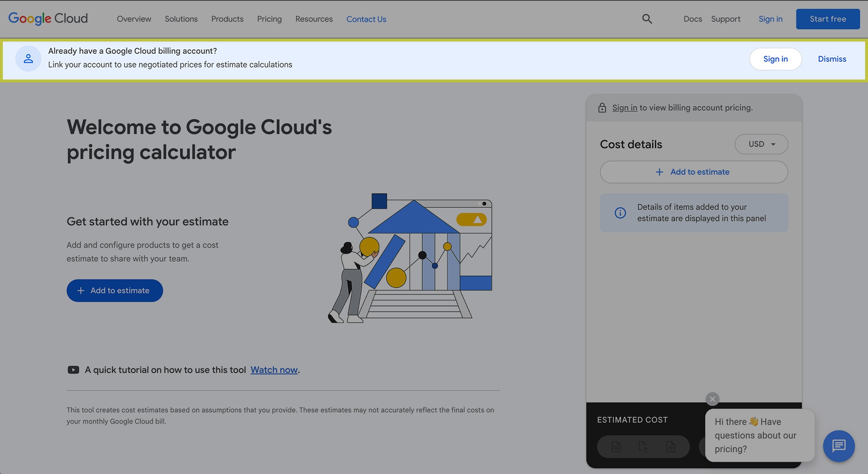Click the add document icon
The width and height of the screenshot is (868, 474).
670,446
